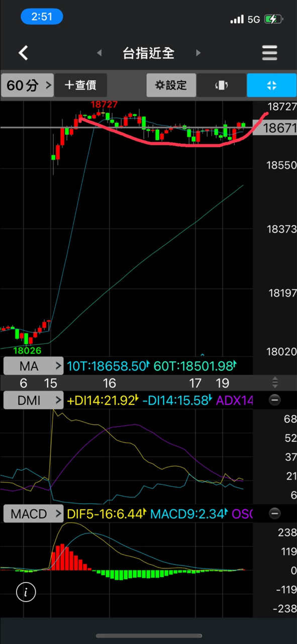This screenshot has height=644, width=297.
Task: Tap the blue fullscreen collapse icon
Action: coord(272,85)
